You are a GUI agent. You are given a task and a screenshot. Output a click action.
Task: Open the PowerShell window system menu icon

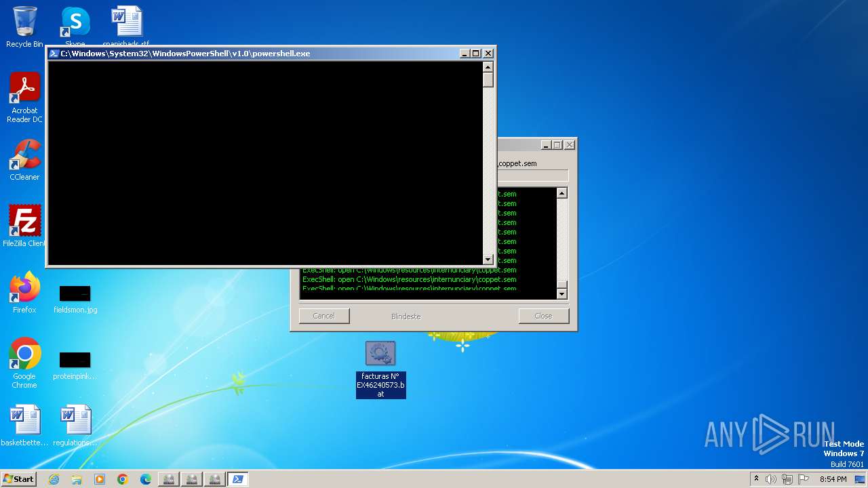[x=54, y=54]
